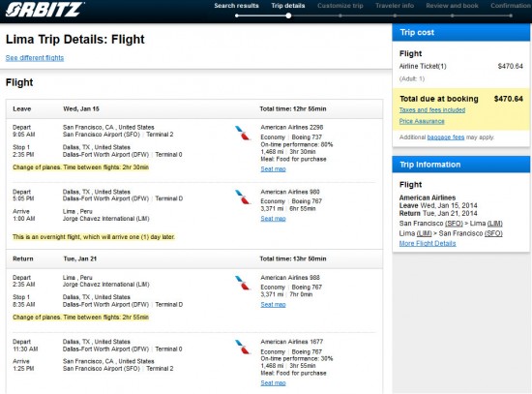Open Seat map for flight 980

[x=273, y=219]
